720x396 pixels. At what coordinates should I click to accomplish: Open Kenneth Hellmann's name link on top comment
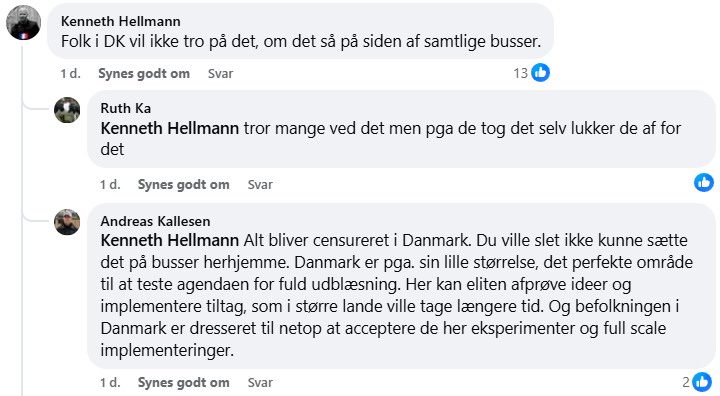(121, 21)
